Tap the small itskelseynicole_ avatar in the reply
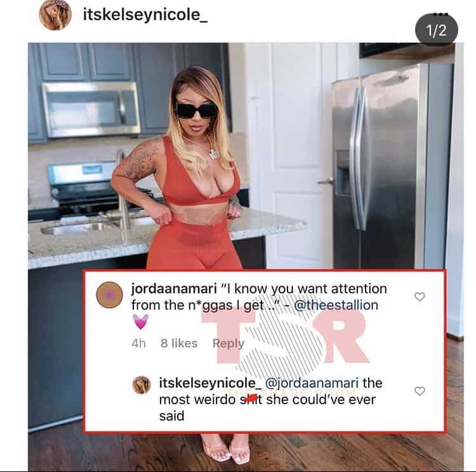The width and height of the screenshot is (476, 472). 142,385
